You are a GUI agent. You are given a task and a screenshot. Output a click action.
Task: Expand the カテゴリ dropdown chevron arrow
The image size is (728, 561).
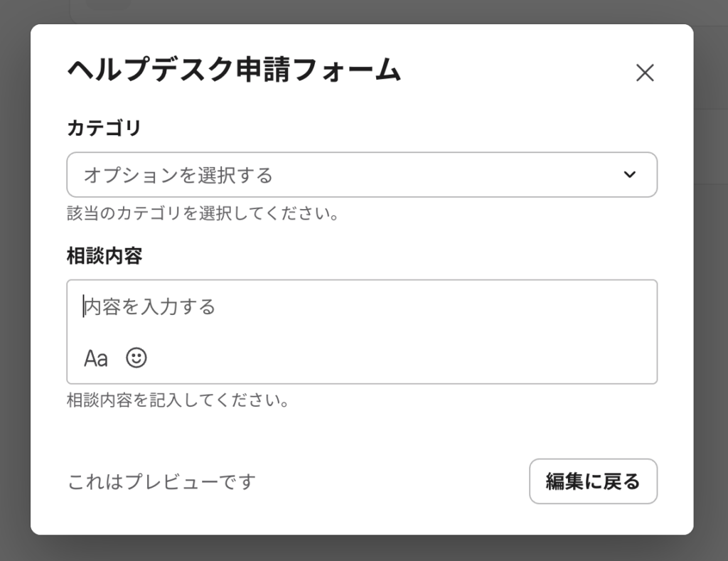click(629, 175)
